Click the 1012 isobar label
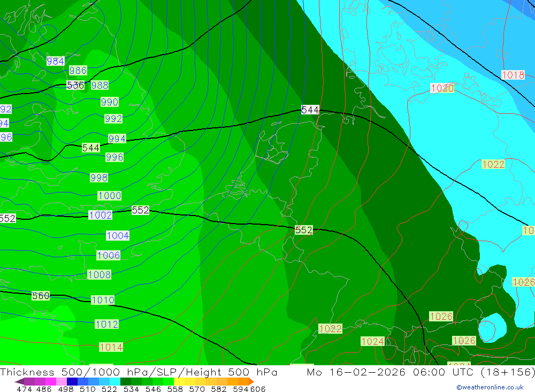Image resolution: width=535 pixels, height=392 pixels. (x=107, y=324)
